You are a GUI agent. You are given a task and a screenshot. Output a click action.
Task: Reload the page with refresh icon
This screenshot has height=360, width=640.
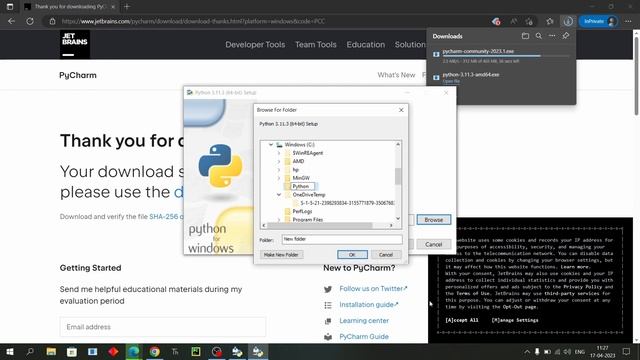[x=30, y=21]
